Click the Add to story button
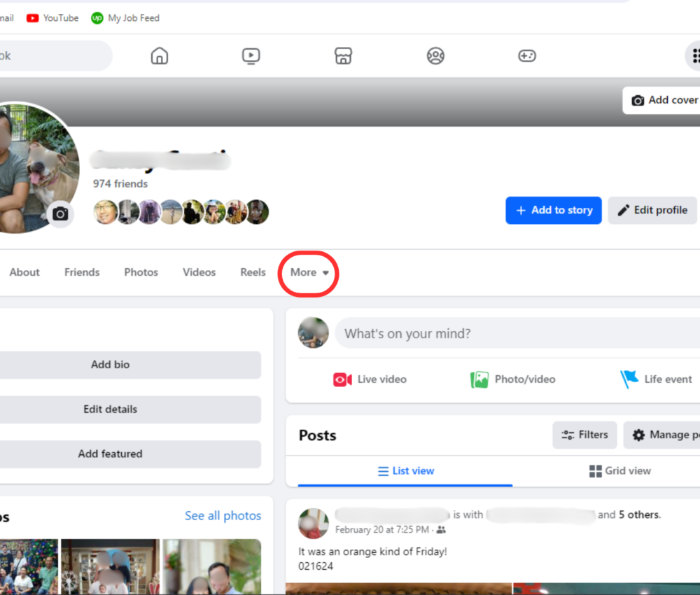 click(x=553, y=210)
